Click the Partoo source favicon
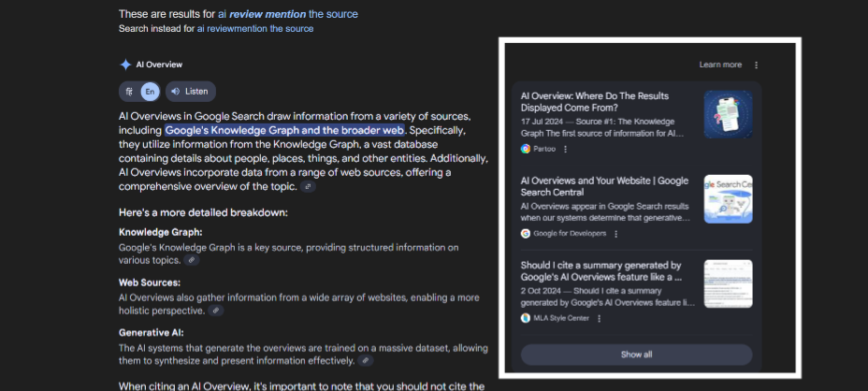The height and width of the screenshot is (391, 868). coord(526,149)
